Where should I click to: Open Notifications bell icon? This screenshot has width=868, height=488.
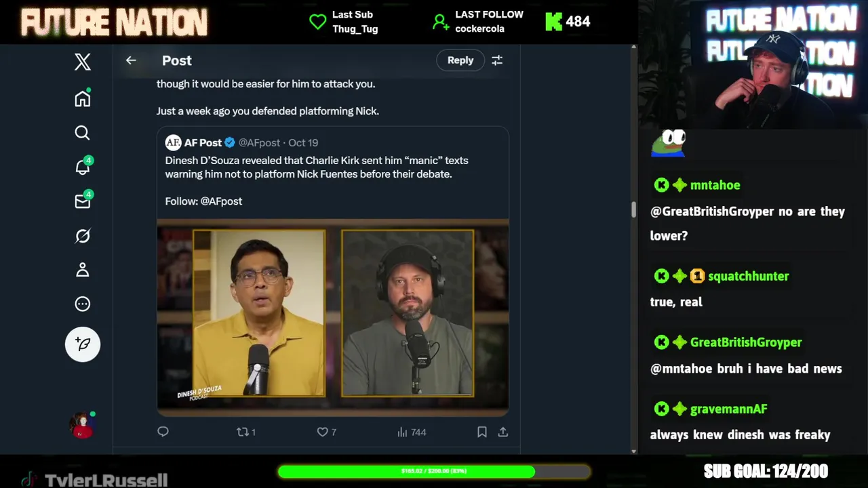click(x=83, y=166)
